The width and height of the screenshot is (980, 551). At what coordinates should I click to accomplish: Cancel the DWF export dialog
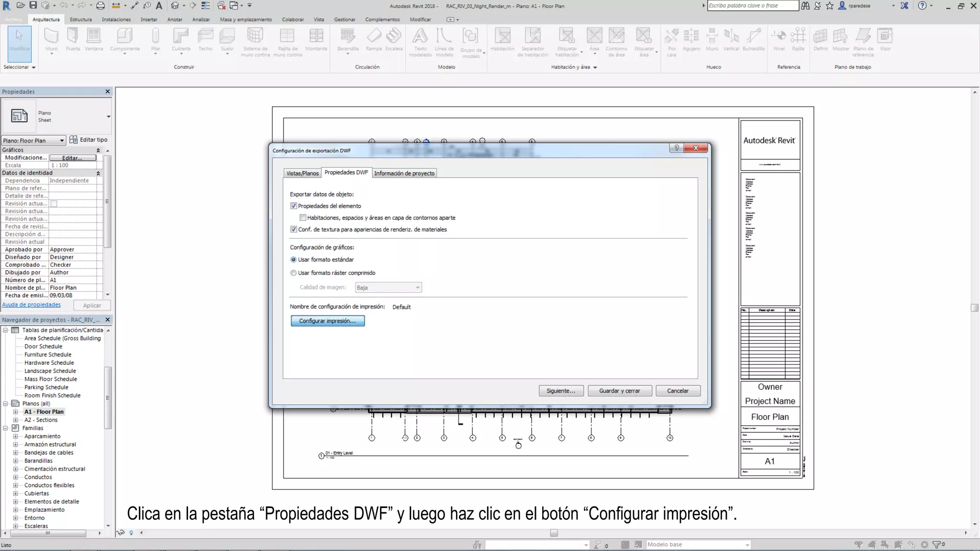[x=678, y=391]
